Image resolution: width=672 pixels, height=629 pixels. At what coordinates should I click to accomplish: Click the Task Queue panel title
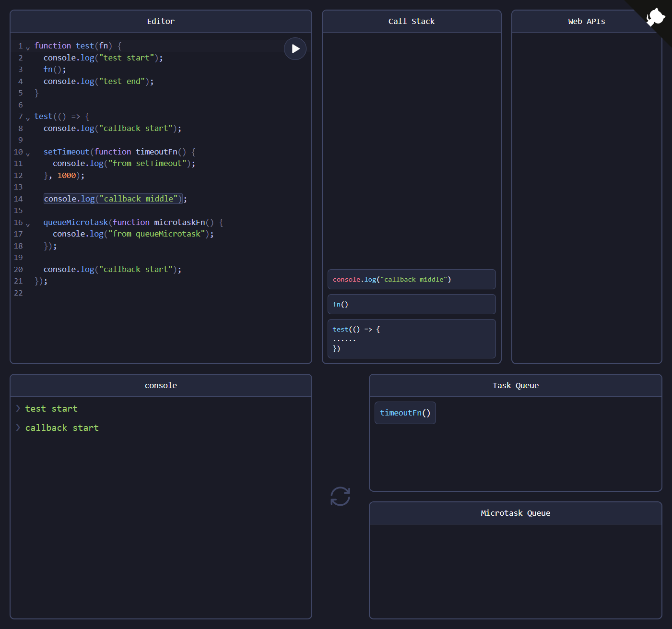pos(515,385)
